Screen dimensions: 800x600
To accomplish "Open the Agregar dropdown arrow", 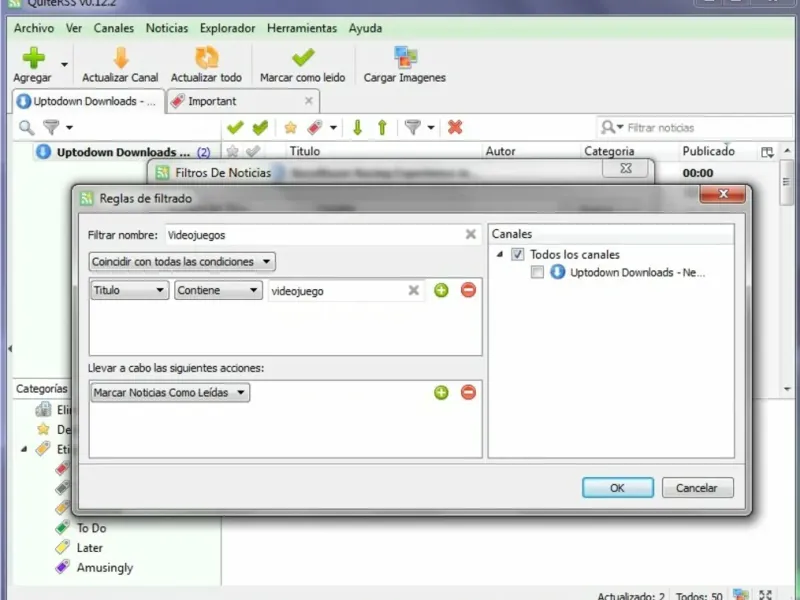I will (64, 65).
